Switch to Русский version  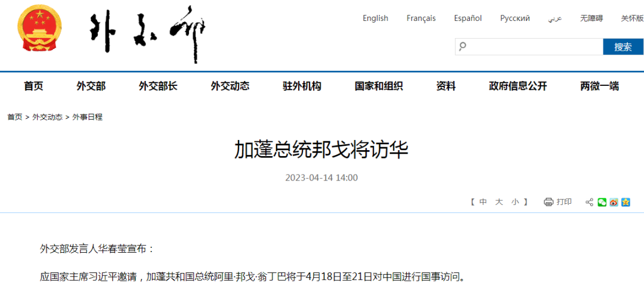tap(515, 18)
